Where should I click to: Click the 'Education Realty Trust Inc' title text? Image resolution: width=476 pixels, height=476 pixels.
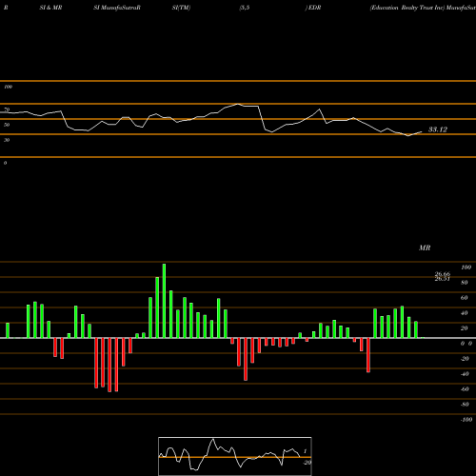pyautogui.click(x=407, y=8)
